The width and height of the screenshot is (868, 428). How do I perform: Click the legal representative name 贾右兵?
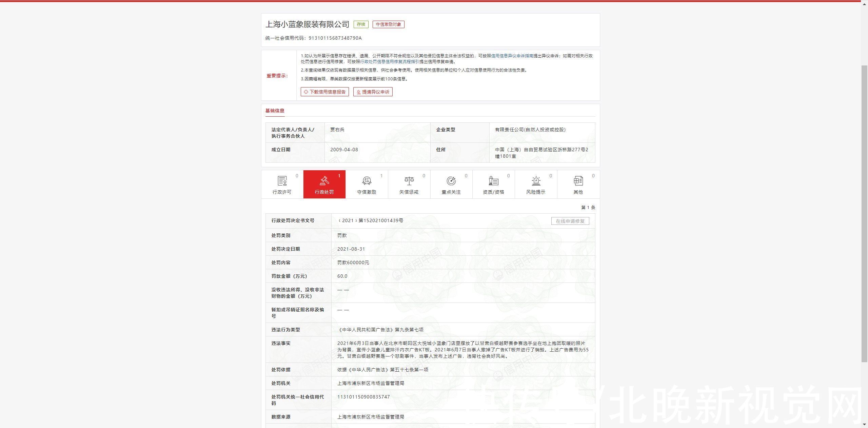click(x=337, y=130)
